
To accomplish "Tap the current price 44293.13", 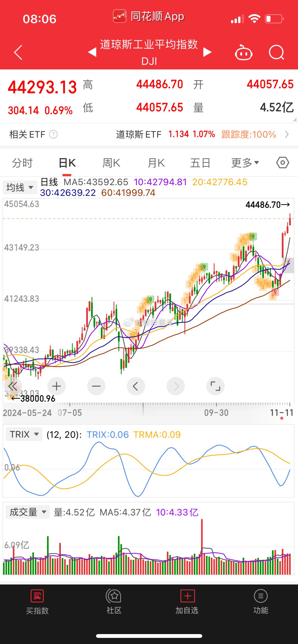I will 42,87.
